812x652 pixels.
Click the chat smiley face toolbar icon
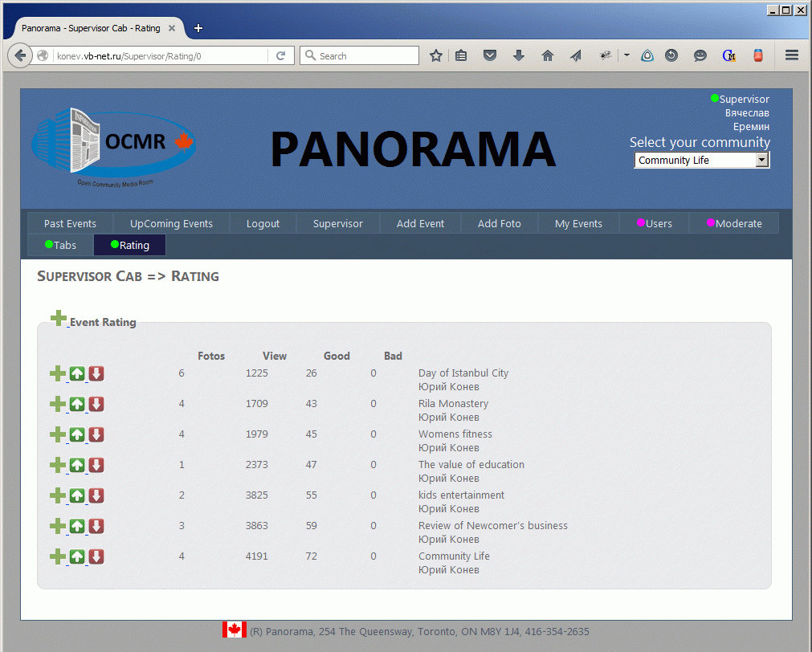pyautogui.click(x=700, y=55)
